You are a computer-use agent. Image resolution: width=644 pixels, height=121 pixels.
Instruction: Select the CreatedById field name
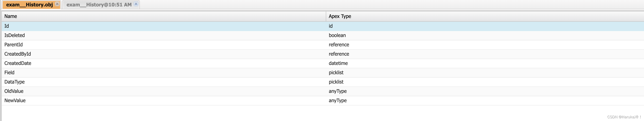pos(18,54)
